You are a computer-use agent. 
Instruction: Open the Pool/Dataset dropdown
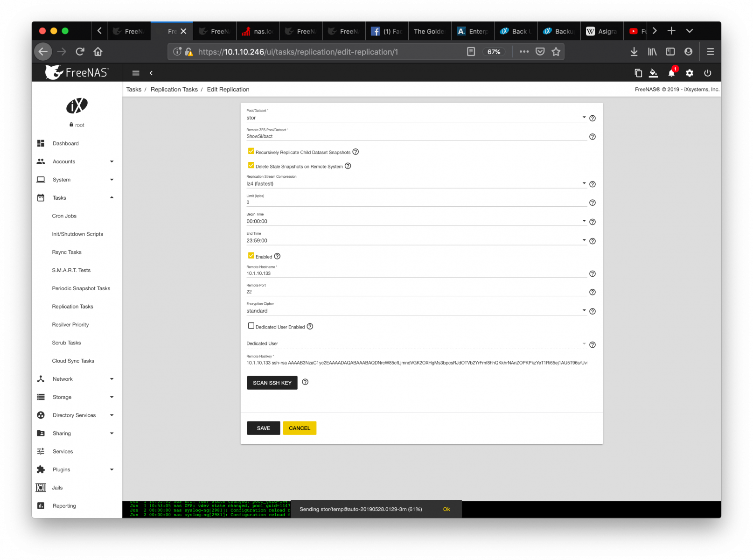click(416, 118)
